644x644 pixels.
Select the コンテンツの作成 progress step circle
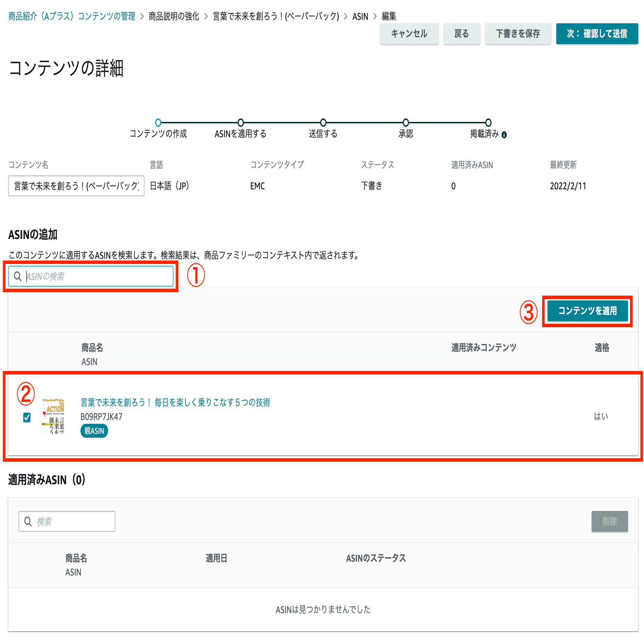click(x=158, y=122)
